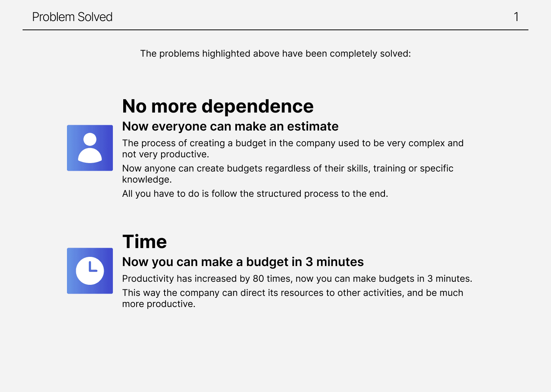Image resolution: width=551 pixels, height=392 pixels.
Task: Click the 'Time' heading
Action: click(x=145, y=242)
